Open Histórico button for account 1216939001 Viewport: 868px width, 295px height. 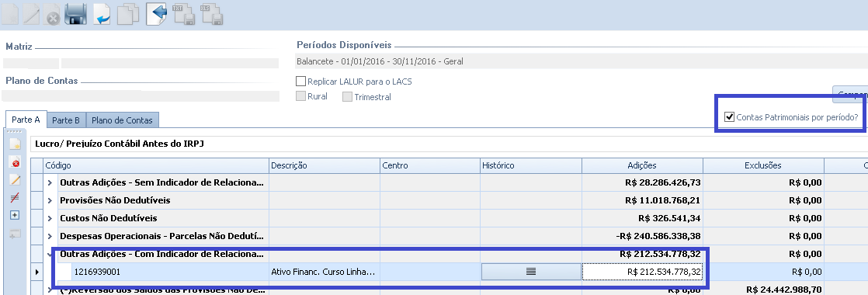click(x=531, y=272)
